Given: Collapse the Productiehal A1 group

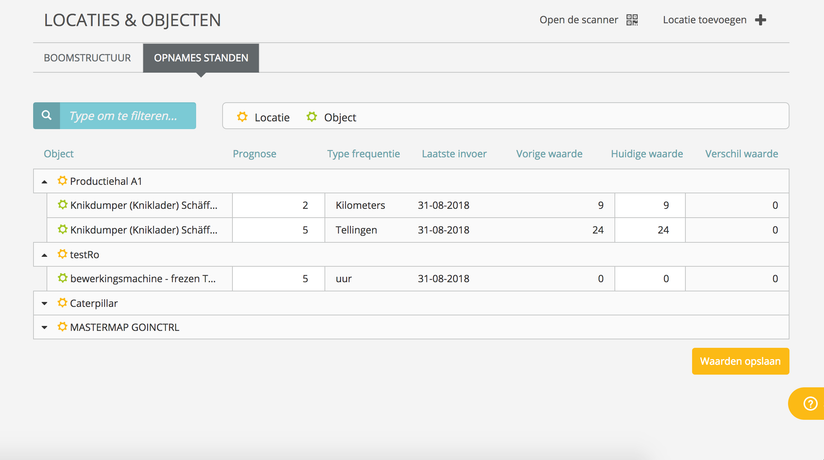Looking at the screenshot, I should 45,182.
